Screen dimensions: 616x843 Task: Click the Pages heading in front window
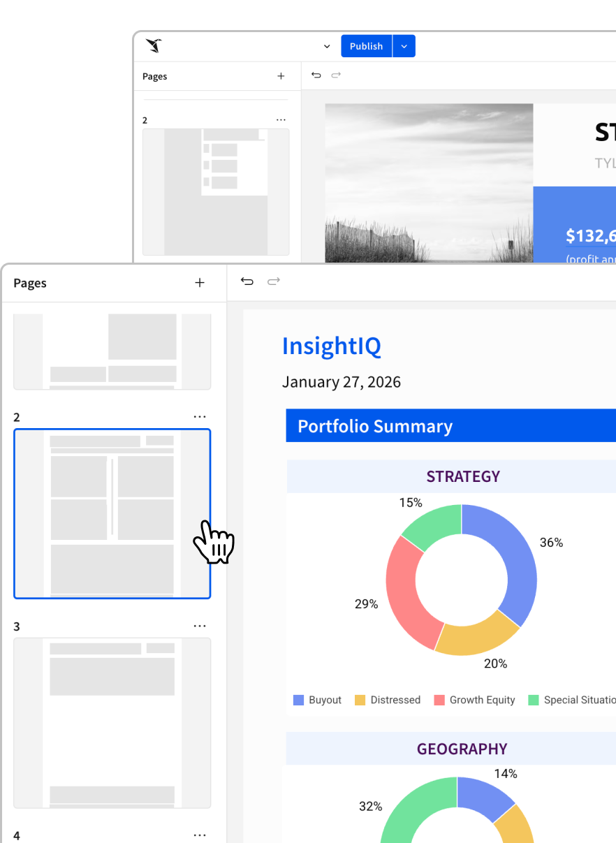click(30, 284)
